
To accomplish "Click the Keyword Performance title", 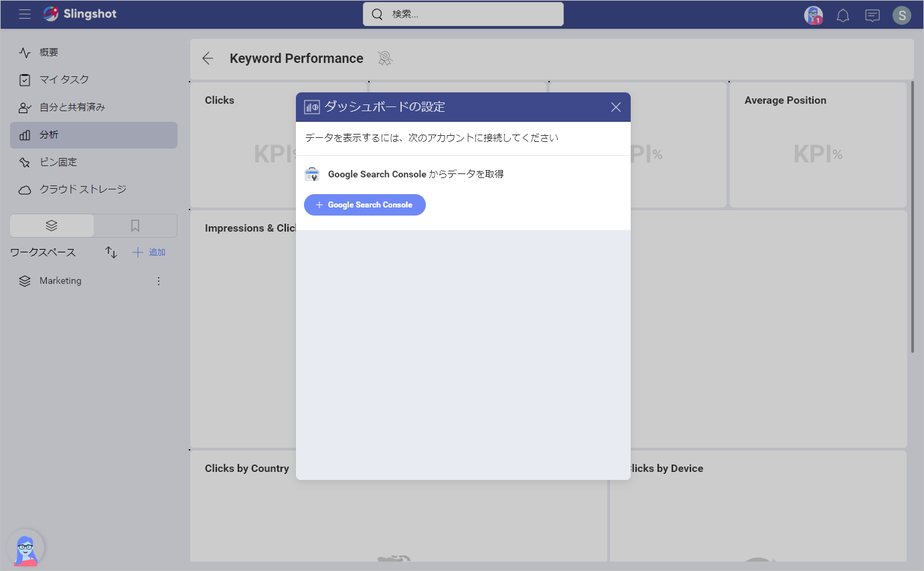I will point(297,58).
